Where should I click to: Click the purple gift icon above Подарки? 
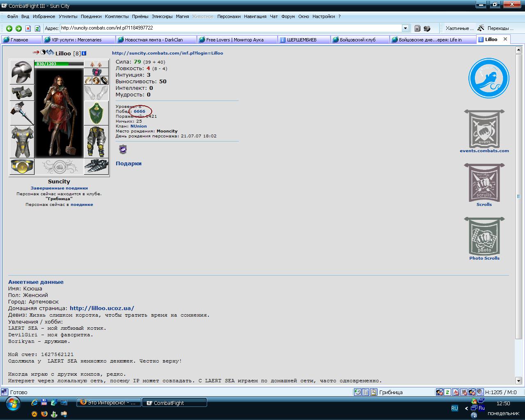(x=123, y=149)
